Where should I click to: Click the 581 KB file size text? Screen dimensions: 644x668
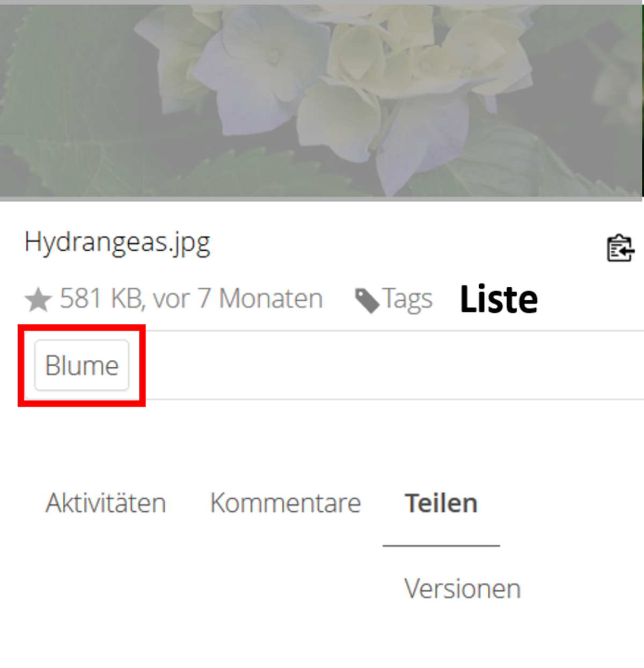(102, 299)
